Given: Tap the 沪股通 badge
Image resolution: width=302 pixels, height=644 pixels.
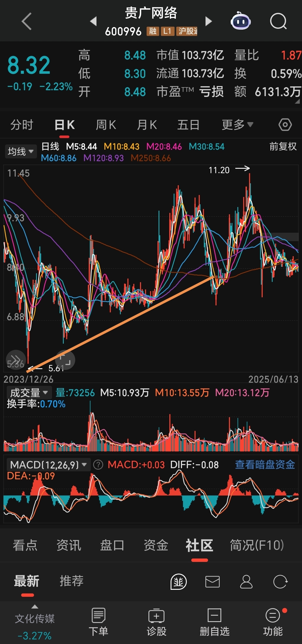Looking at the screenshot, I should [x=187, y=31].
